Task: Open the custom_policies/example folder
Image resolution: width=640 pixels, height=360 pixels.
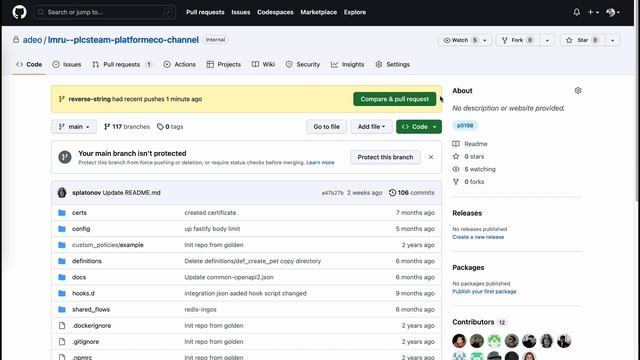Action: (108, 245)
